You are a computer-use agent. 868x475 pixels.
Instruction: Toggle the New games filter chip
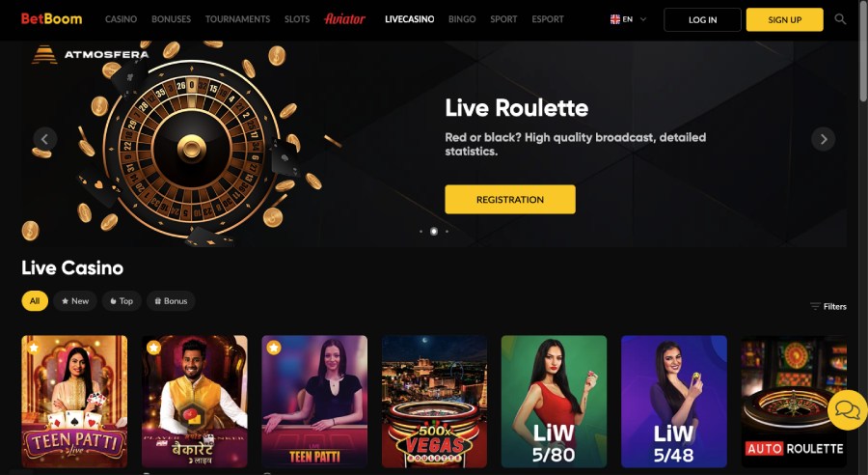[x=75, y=301]
